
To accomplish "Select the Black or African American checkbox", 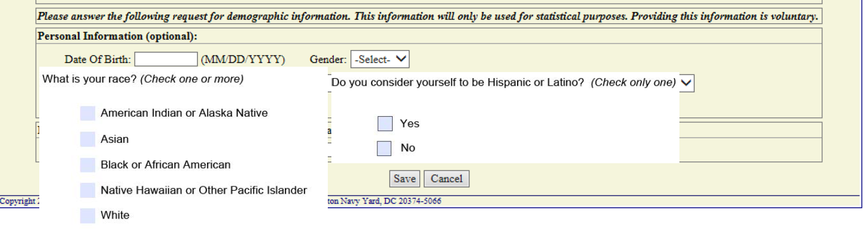I will point(87,165).
